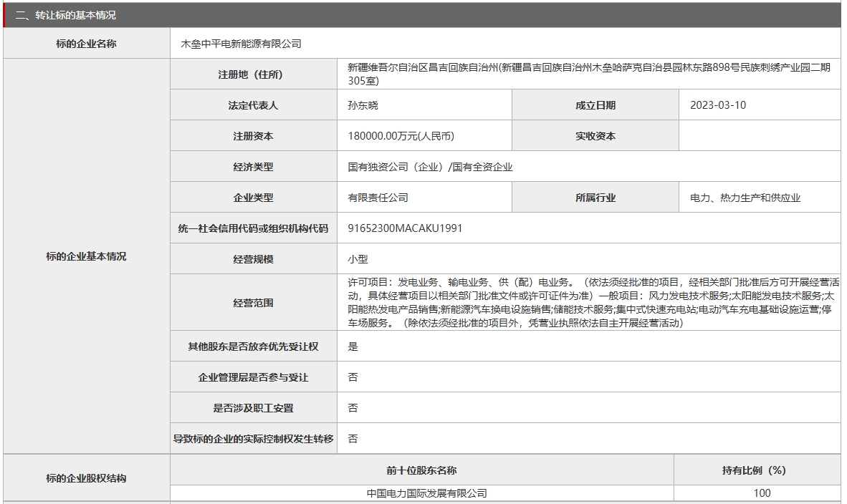Click the section header 二、转让标的基本情况
The height and width of the screenshot is (504, 847).
coord(65,15)
